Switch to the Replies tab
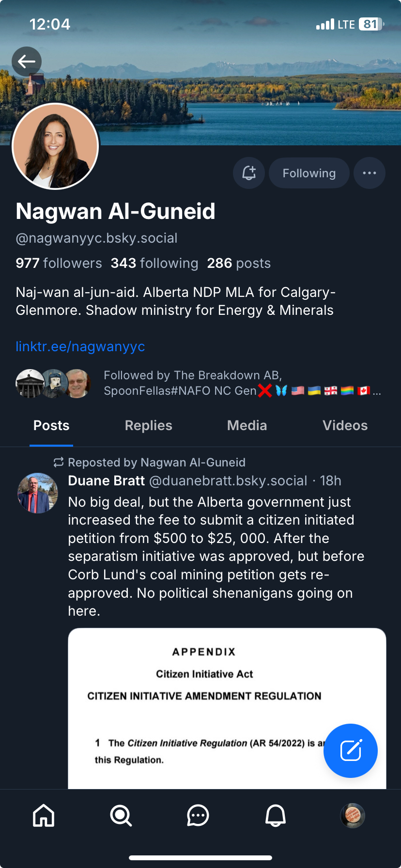This screenshot has height=868, width=401. (148, 425)
